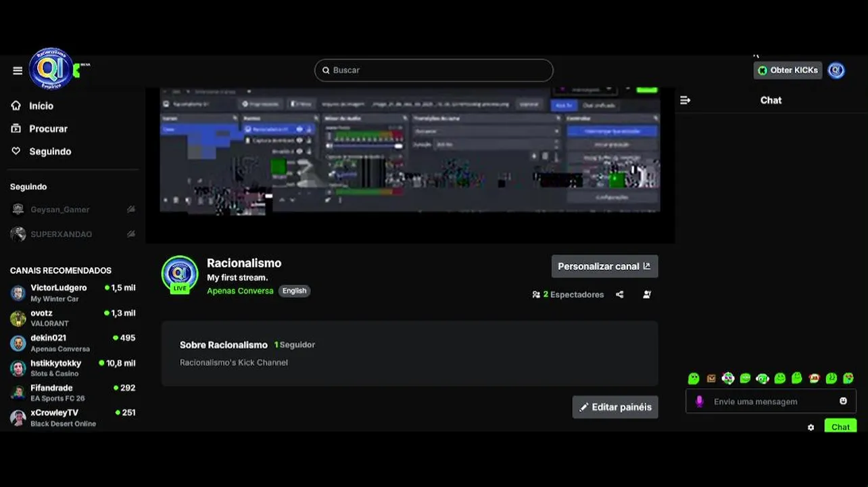Screen dimensions: 868x487
Task: Click the share icon
Action: click(620, 295)
